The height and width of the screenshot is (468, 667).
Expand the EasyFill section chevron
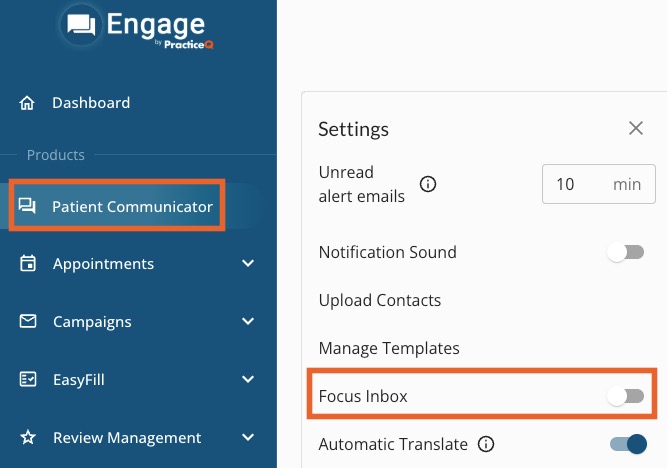(x=248, y=379)
